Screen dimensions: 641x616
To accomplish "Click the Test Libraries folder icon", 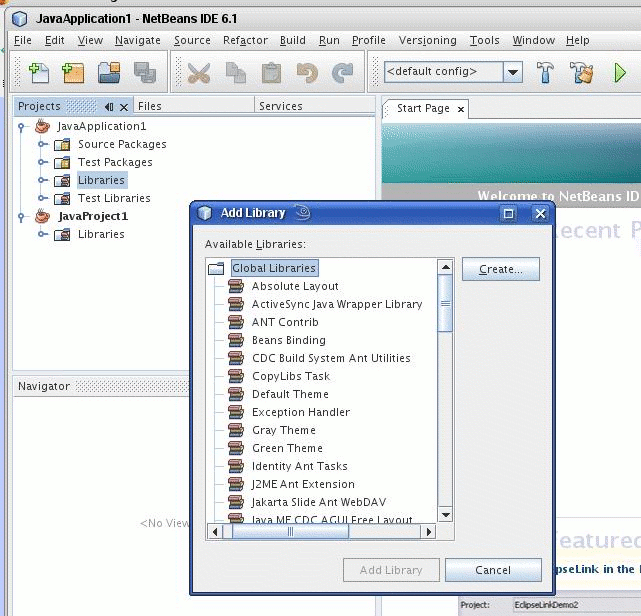I will click(x=62, y=198).
